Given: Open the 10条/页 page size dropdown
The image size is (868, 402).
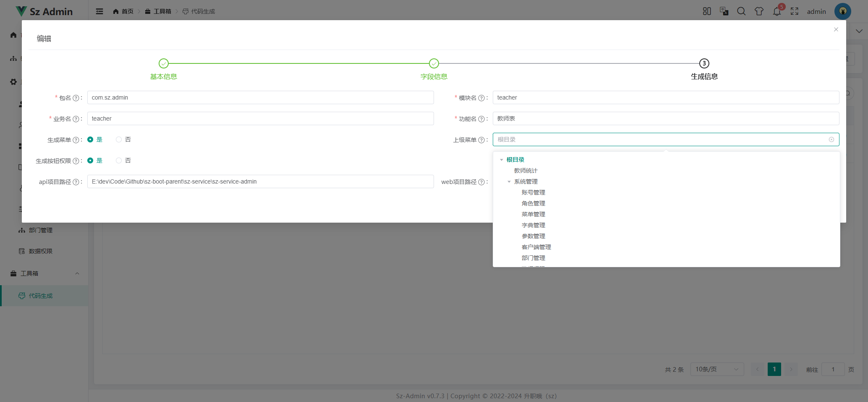Looking at the screenshot, I should pos(717,369).
